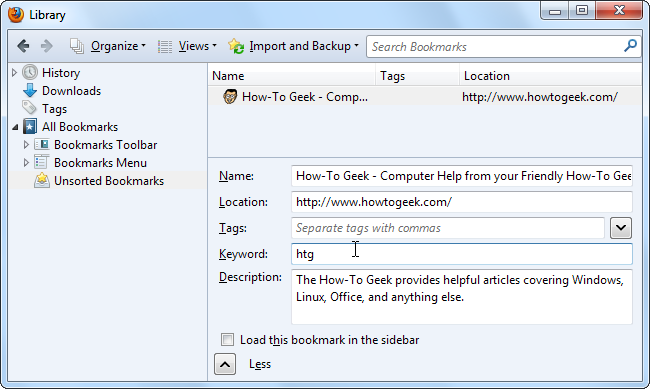Click the History clock icon
Screen dimensions: 650x389
tap(30, 73)
